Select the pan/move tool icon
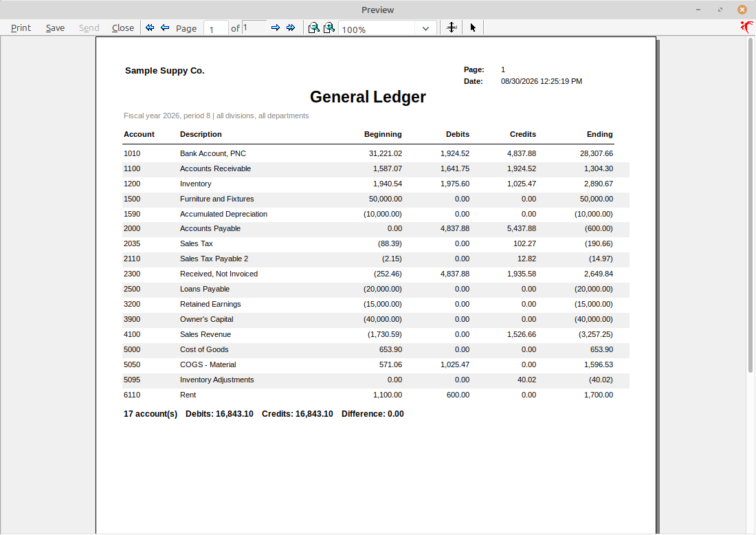 pos(452,28)
